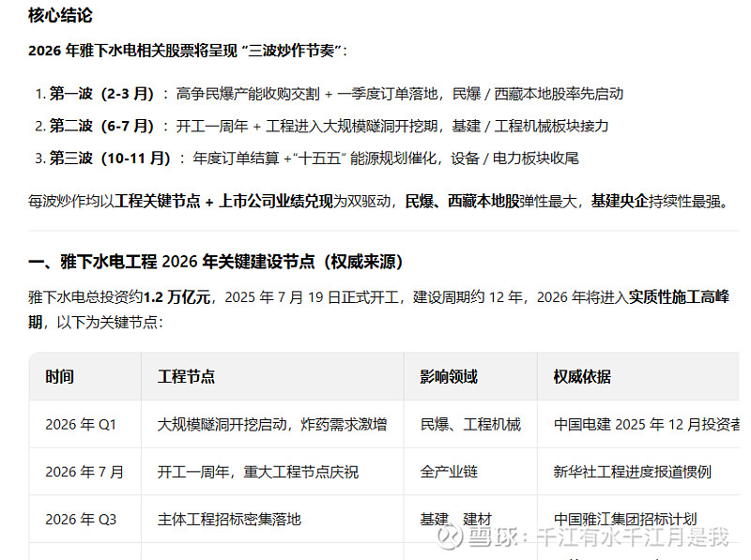Click the cell 2026 年 7 月

coord(84,472)
